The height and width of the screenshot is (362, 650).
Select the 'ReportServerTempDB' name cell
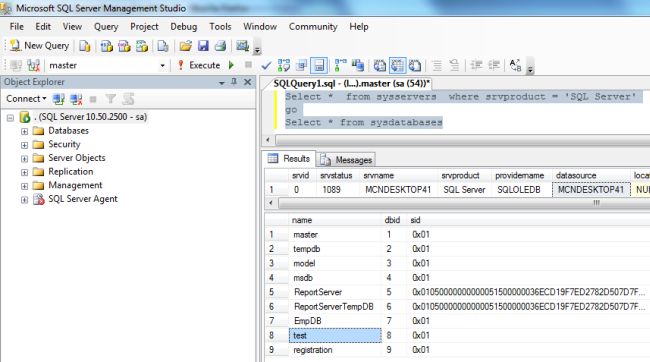(x=335, y=306)
